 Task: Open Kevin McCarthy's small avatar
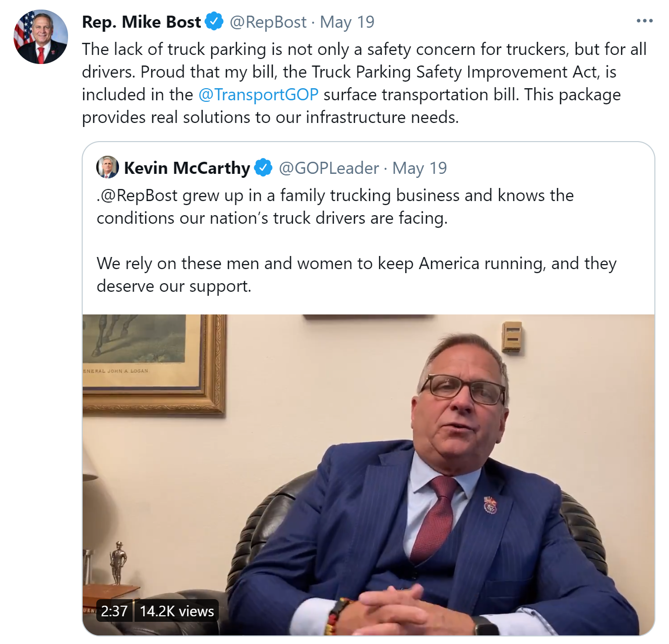point(107,167)
